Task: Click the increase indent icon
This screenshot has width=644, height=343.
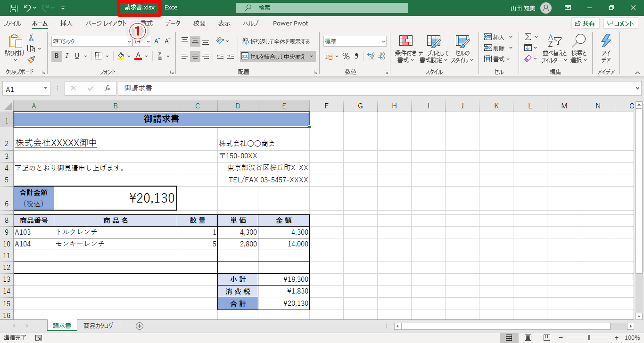Action: click(231, 57)
